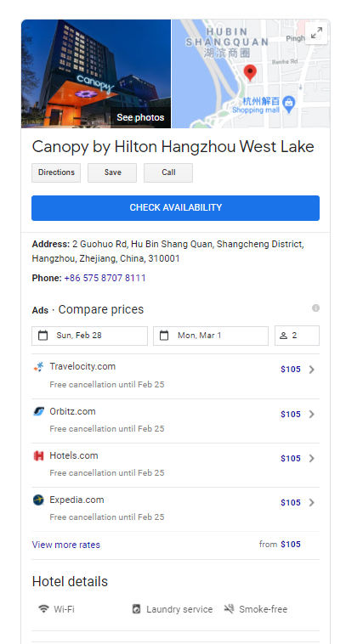
Task: Expand Expedia.com offer using its chevron
Action: pyautogui.click(x=312, y=503)
